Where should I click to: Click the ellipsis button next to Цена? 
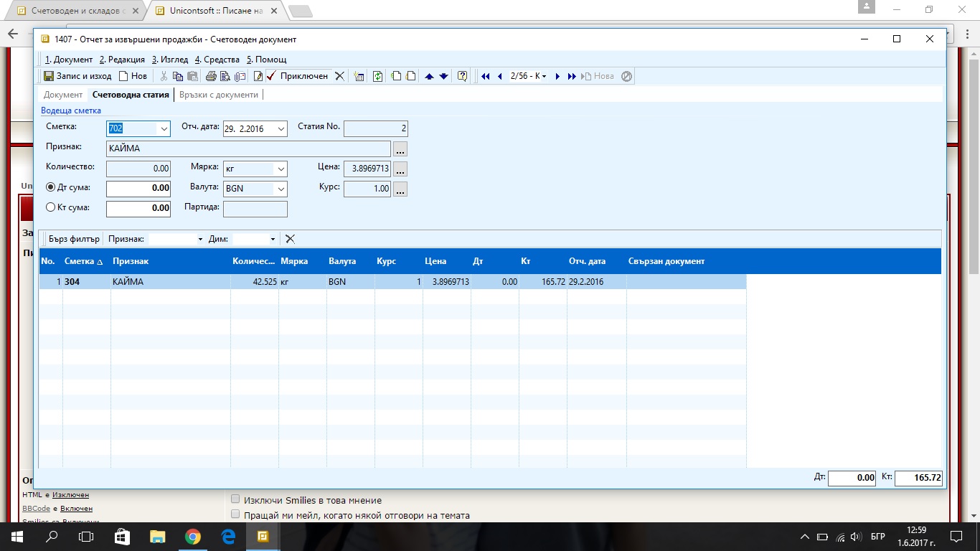coord(400,169)
